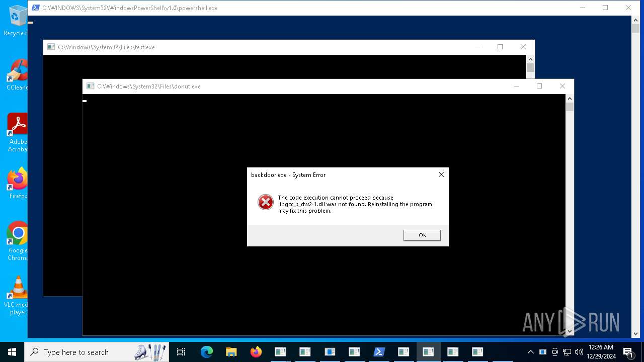The image size is (644, 362).
Task: Click the test.exe window title bar icon
Action: (51, 47)
